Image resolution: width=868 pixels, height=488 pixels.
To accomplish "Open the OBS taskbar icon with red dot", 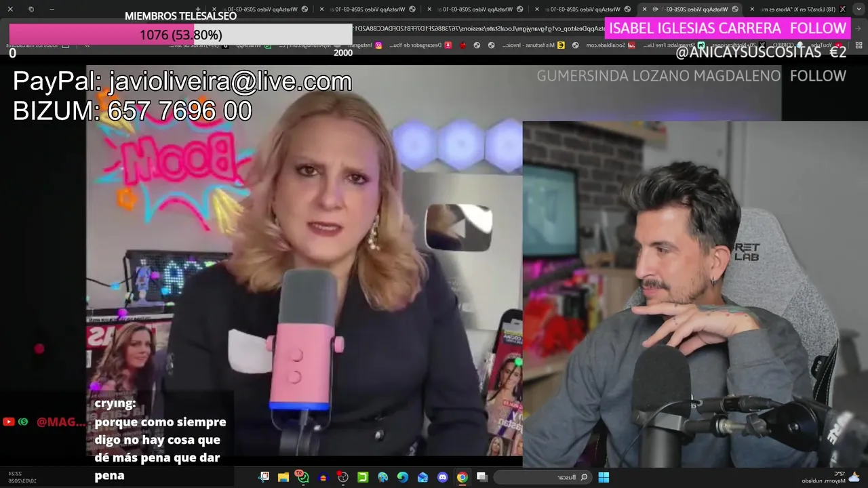I will 343,477.
